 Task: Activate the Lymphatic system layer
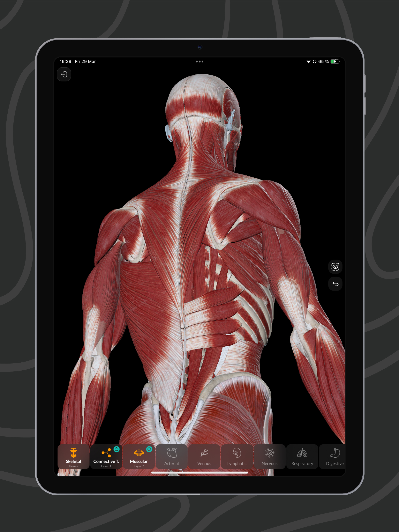[237, 456]
